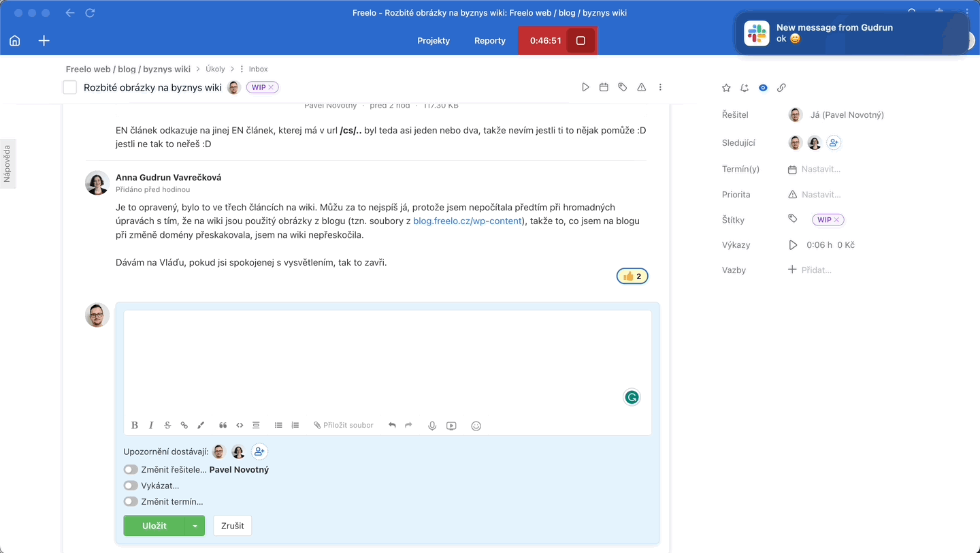This screenshot has height=553, width=980.
Task: Toggle the Změnit termín switch
Action: click(x=131, y=502)
